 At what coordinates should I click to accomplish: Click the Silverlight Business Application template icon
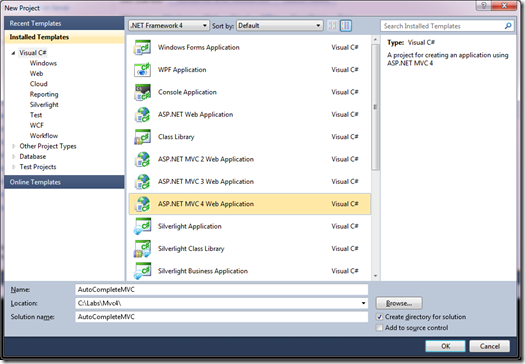[142, 271]
